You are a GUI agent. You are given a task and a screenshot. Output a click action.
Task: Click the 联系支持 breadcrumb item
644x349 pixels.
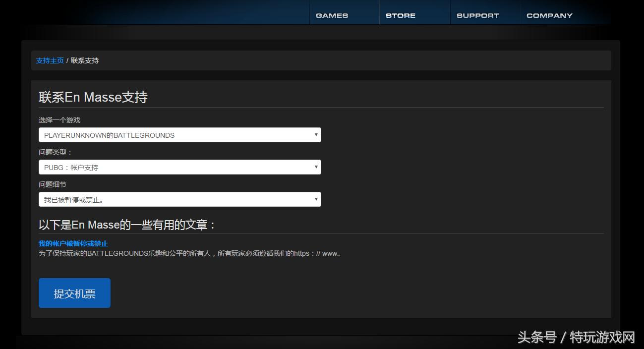tap(85, 60)
